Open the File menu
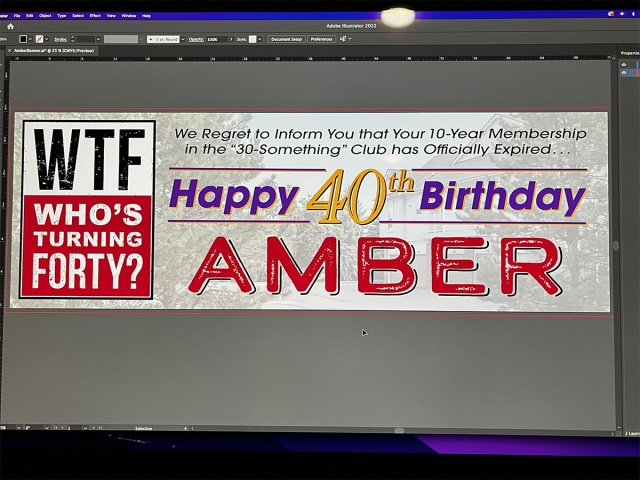The image size is (640, 480). point(17,16)
